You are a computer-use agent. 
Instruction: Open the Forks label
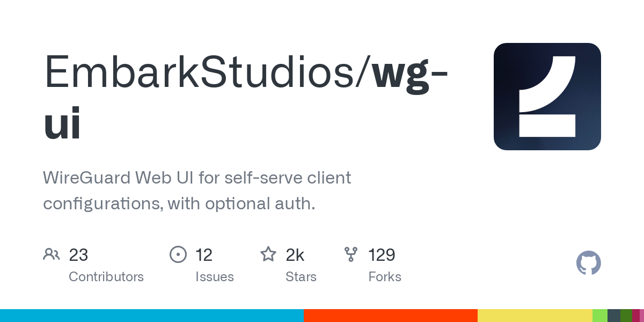tap(385, 277)
